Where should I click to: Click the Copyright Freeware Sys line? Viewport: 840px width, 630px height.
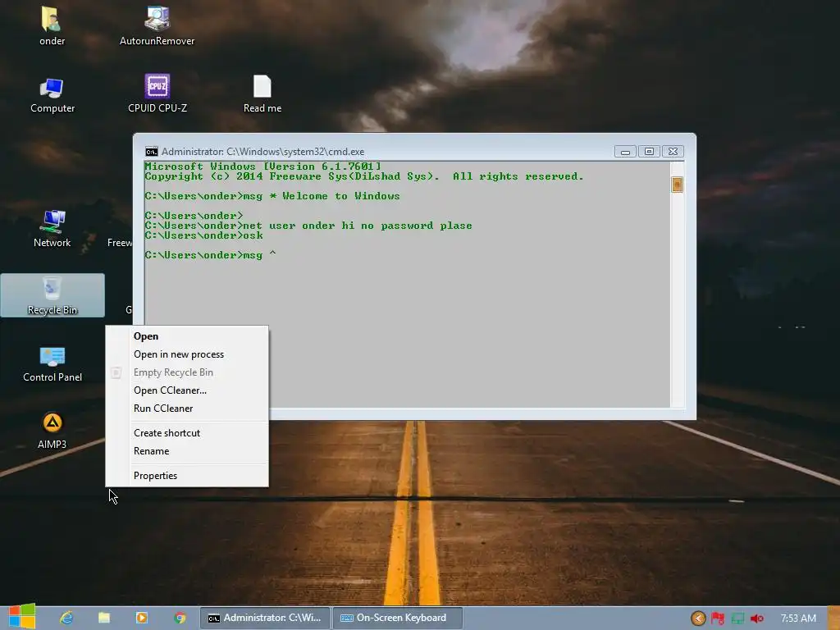364,176
